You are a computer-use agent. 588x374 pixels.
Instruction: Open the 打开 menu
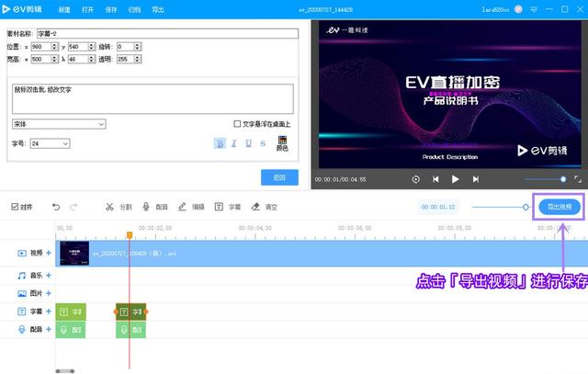click(87, 10)
